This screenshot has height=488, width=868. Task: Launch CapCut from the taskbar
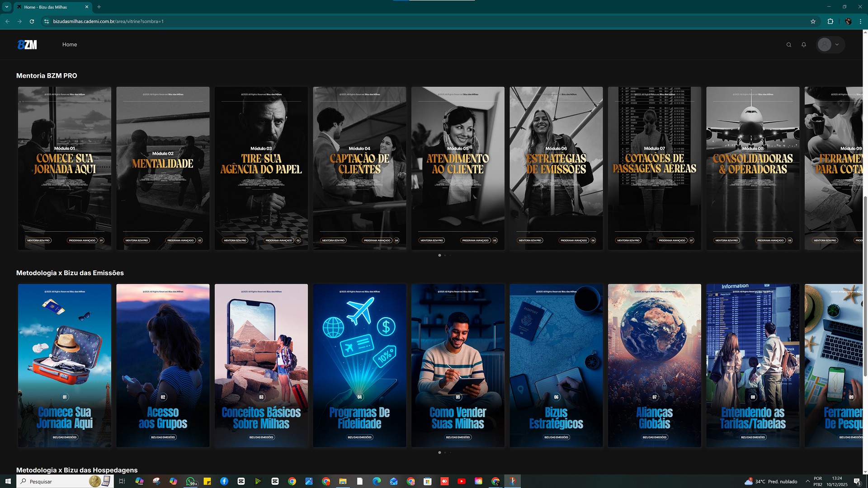click(x=241, y=482)
